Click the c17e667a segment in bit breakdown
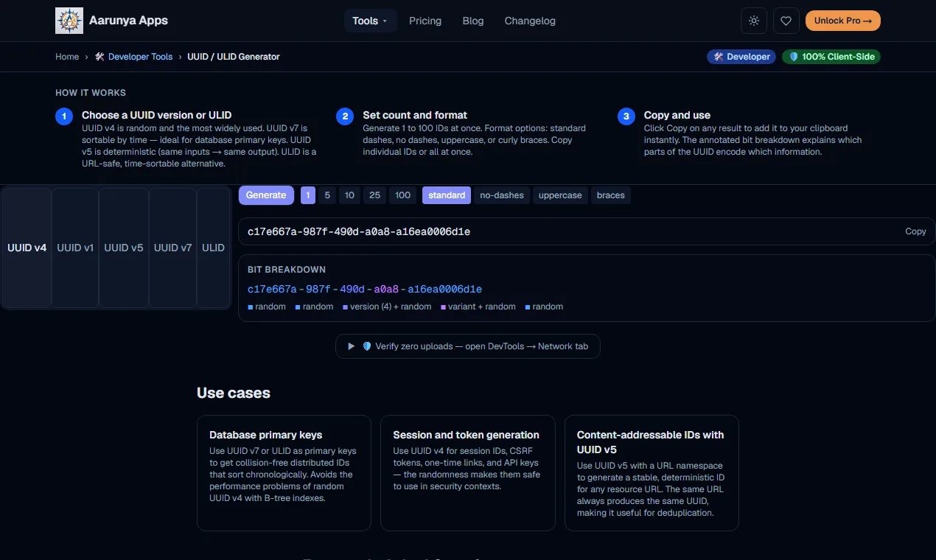The height and width of the screenshot is (560, 936). [272, 290]
